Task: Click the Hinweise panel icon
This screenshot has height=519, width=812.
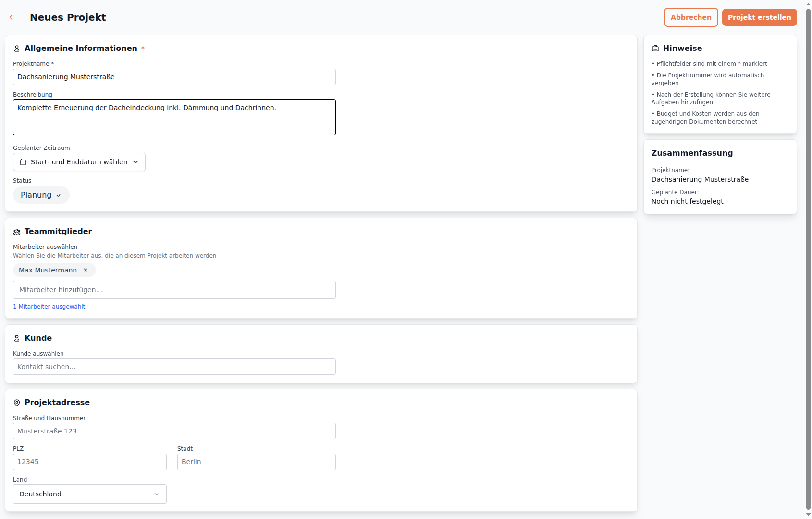Action: [655, 49]
